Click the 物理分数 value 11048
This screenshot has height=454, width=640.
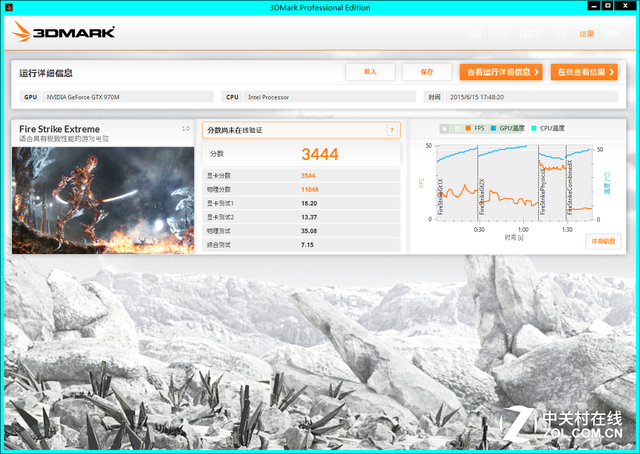[x=310, y=189]
